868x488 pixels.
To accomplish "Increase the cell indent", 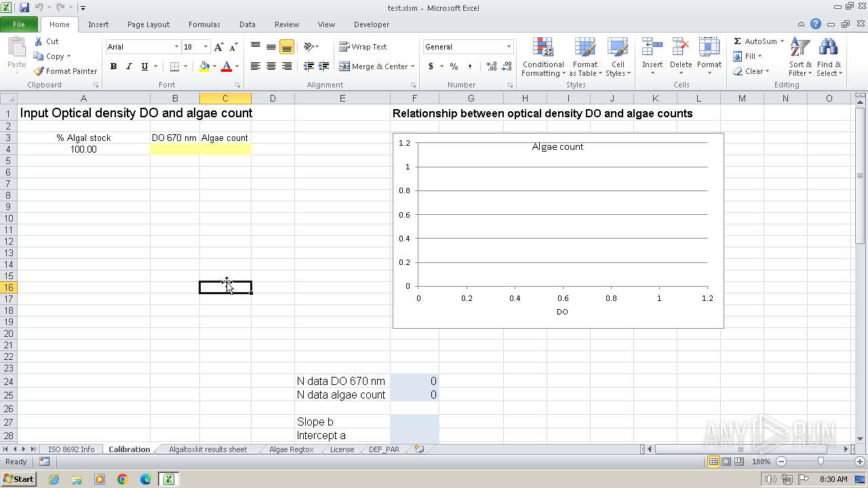I will pos(324,66).
